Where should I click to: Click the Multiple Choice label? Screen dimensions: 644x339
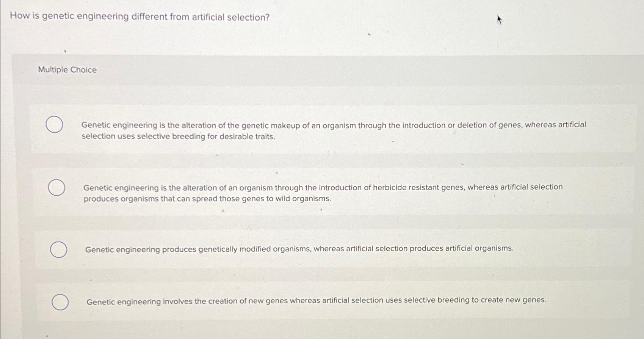[67, 69]
